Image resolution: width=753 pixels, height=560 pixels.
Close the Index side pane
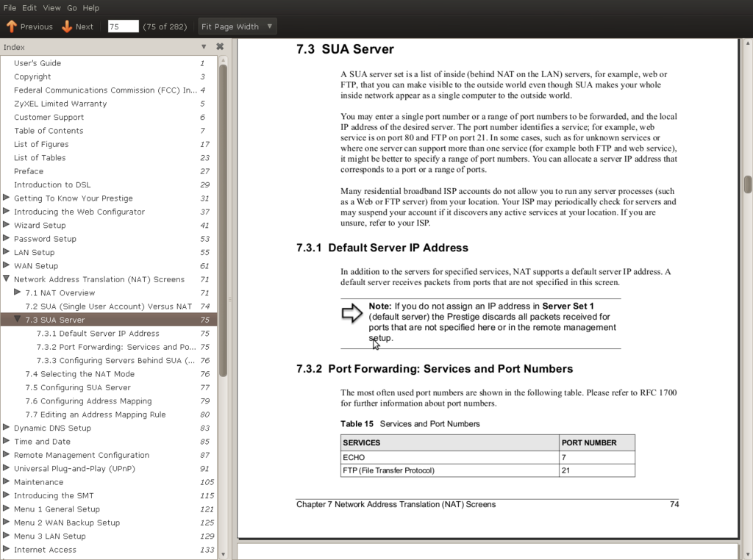pos(220,46)
